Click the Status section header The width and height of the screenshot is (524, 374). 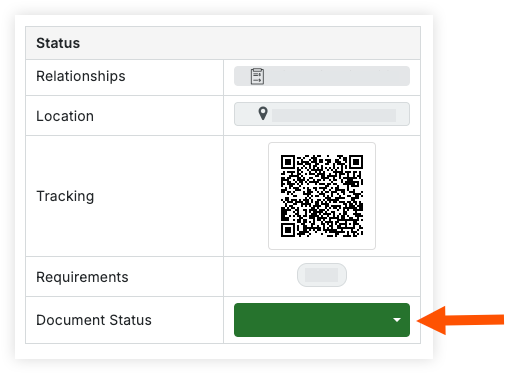coord(58,43)
